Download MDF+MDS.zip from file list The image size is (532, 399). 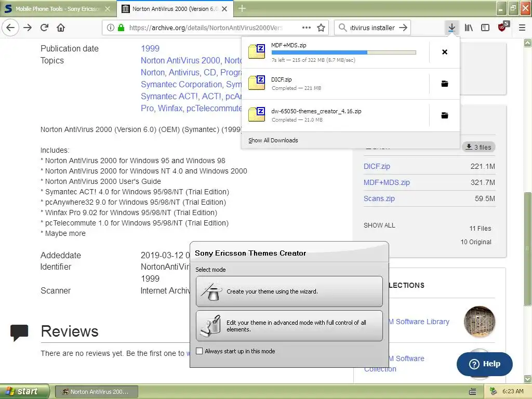[387, 182]
